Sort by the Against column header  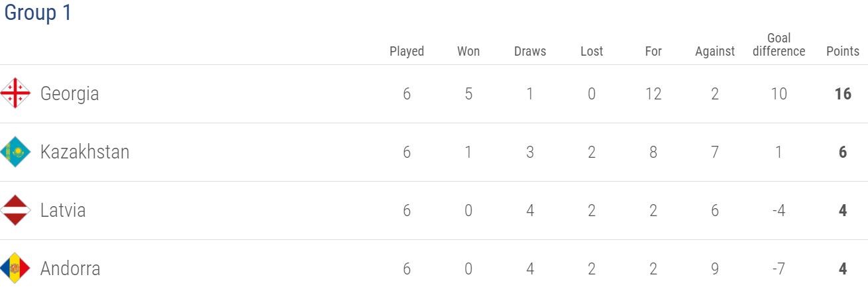point(715,51)
